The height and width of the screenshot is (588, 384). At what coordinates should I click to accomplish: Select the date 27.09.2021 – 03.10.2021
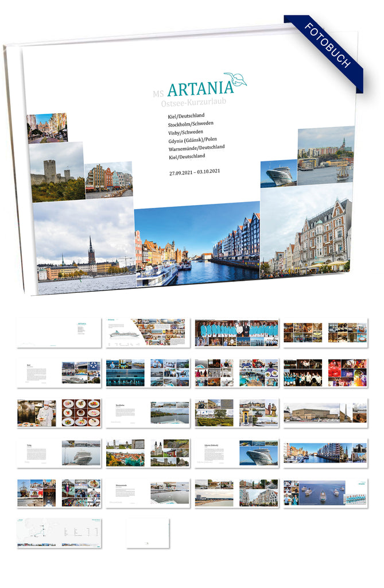pyautogui.click(x=195, y=172)
